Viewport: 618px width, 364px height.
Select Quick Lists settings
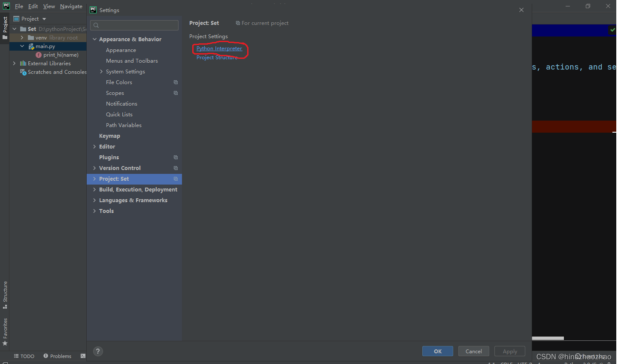[x=119, y=115]
